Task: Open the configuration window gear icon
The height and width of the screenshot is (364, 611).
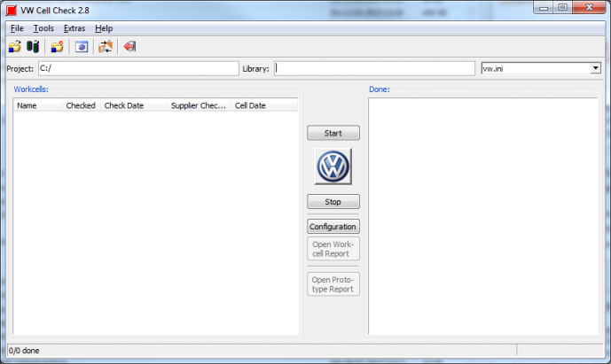Action: point(82,47)
